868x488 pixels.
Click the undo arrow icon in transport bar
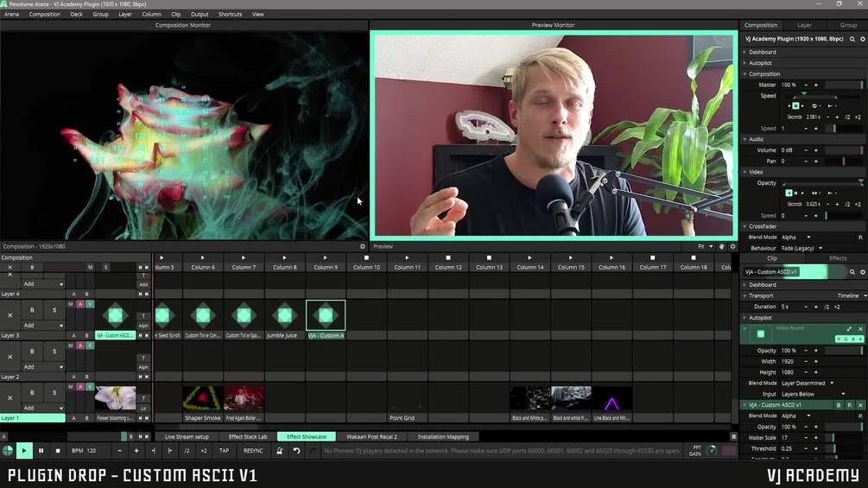pyautogui.click(x=297, y=451)
